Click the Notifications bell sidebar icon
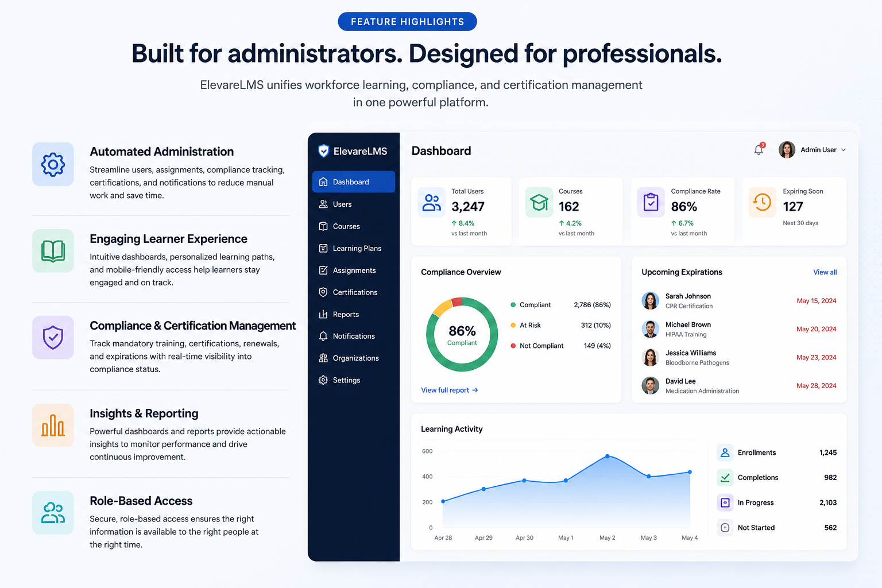This screenshot has height=588, width=882. click(x=323, y=336)
